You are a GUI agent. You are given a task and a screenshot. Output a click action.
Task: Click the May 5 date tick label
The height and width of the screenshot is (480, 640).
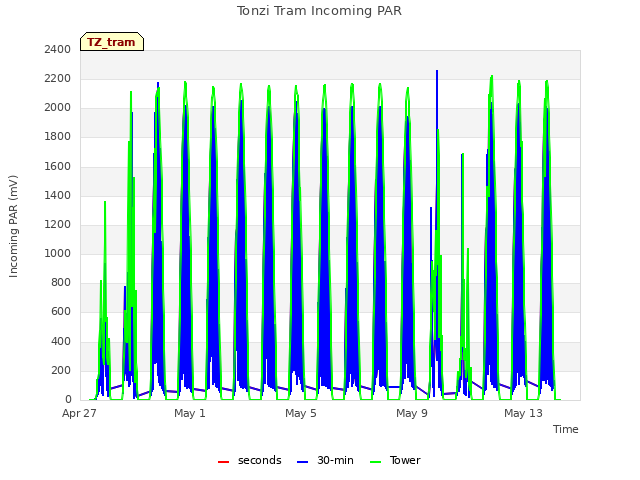point(301,413)
